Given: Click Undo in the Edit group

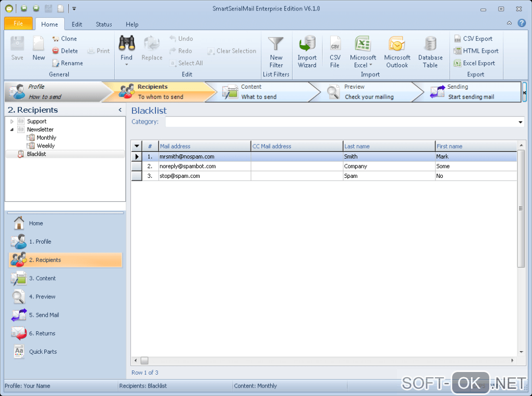Looking at the screenshot, I should (181, 39).
